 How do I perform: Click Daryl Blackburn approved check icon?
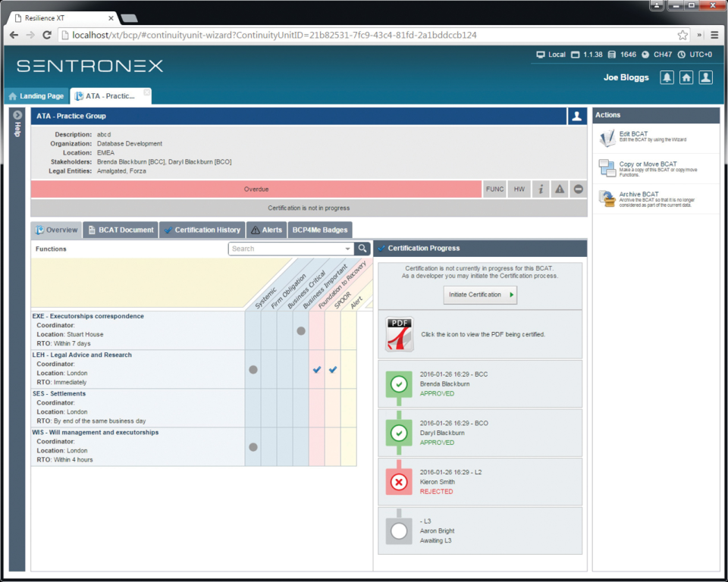[399, 433]
